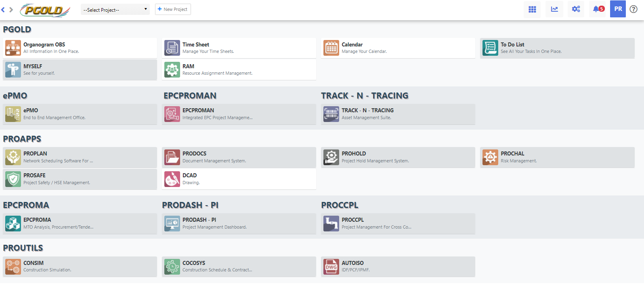
Task: Click 'Integrated EPC Project Manageme...' text
Action: [217, 118]
